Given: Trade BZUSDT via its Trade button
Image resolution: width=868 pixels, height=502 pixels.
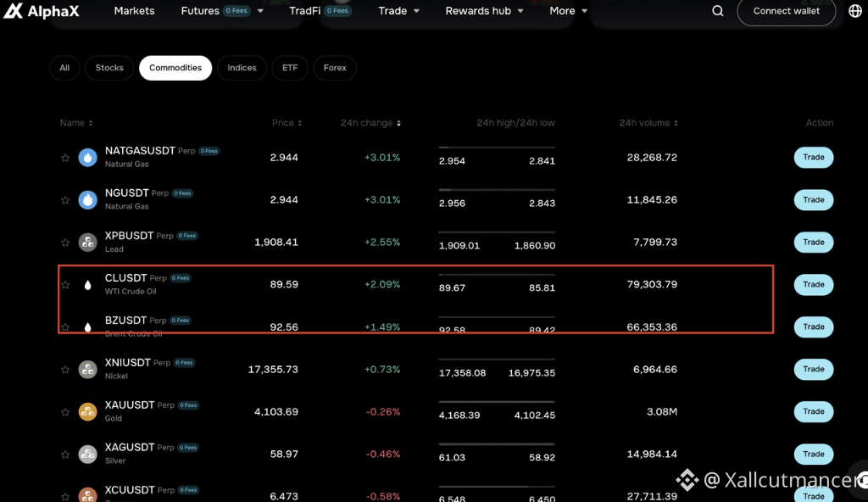Looking at the screenshot, I should tap(814, 327).
